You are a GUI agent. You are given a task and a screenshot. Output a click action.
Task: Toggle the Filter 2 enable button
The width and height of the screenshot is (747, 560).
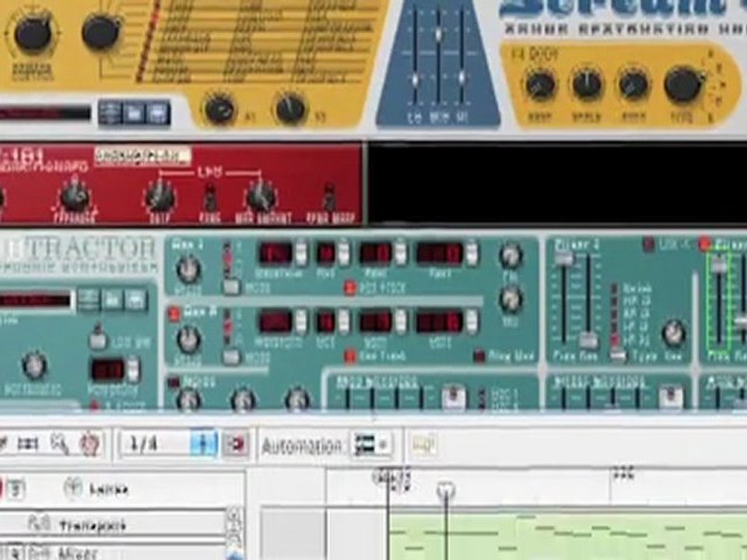coord(705,245)
